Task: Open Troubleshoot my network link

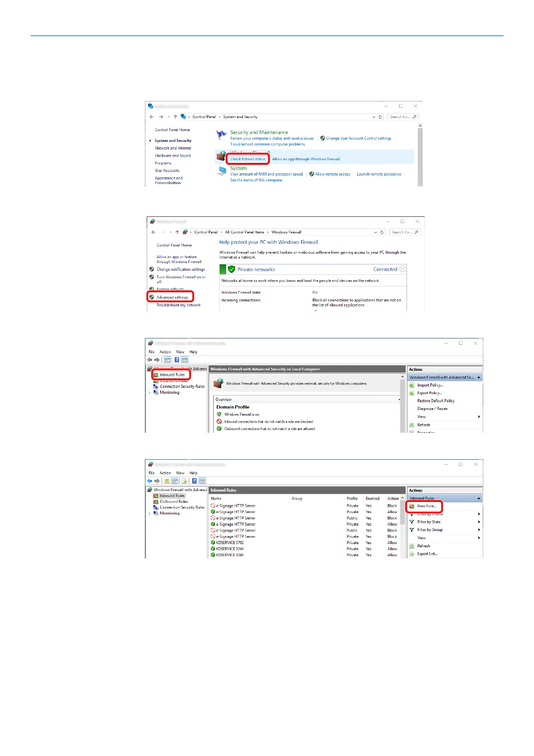Action: tap(179, 305)
